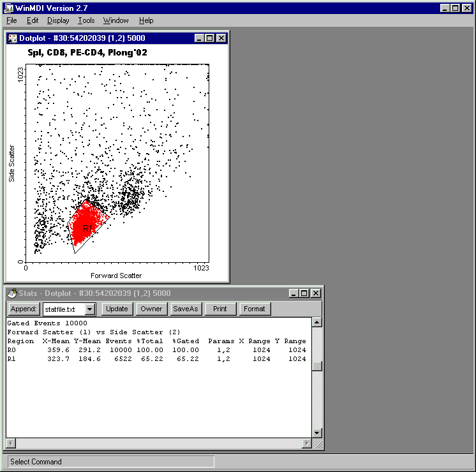Click the Append button
476x472 pixels.
coord(24,309)
